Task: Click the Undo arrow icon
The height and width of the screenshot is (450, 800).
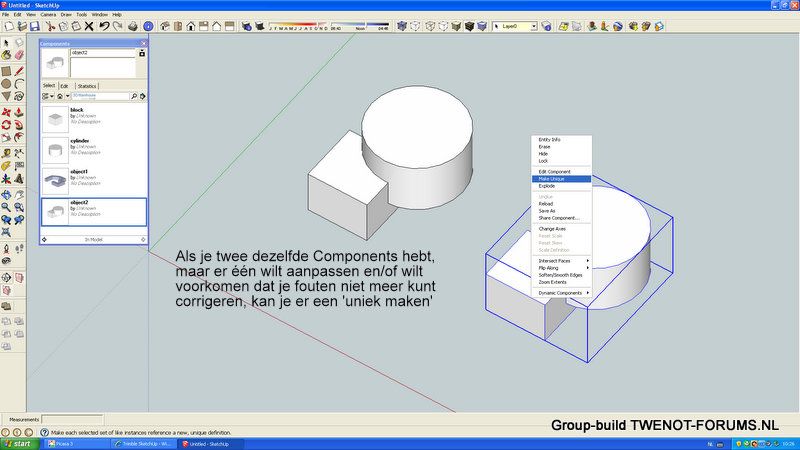Action: 104,26
